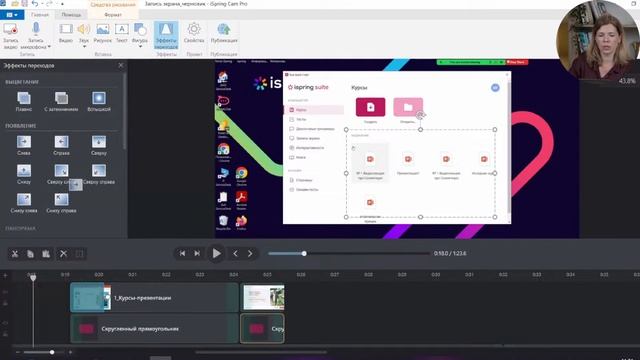Viewport: 640px width, 360px height.
Task: Click the timeline zoom in plus button
Action: click(71, 352)
